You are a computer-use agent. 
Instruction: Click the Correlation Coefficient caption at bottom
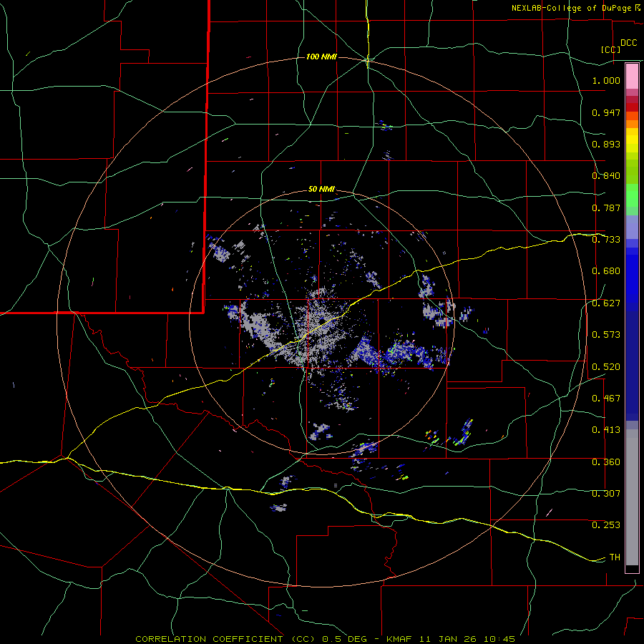click(x=325, y=639)
